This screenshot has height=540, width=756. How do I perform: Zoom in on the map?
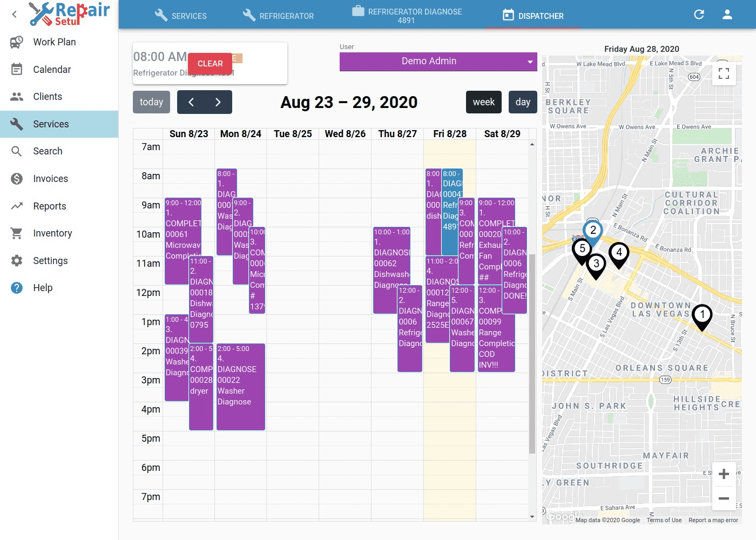(724, 474)
